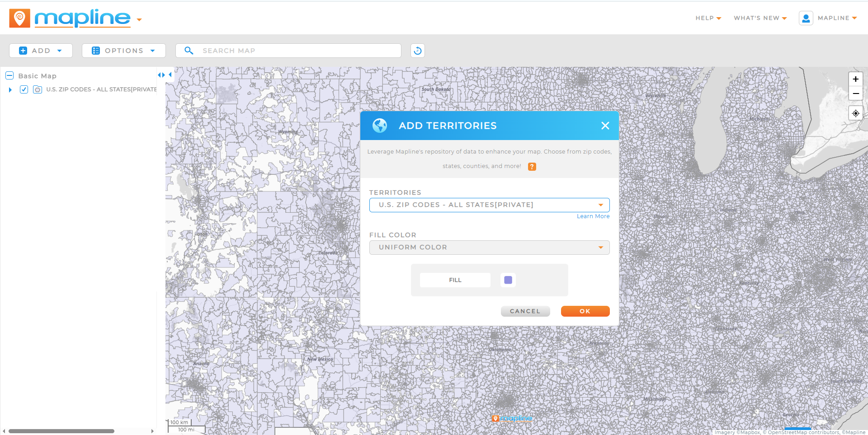Open the Territories dropdown

(x=489, y=205)
